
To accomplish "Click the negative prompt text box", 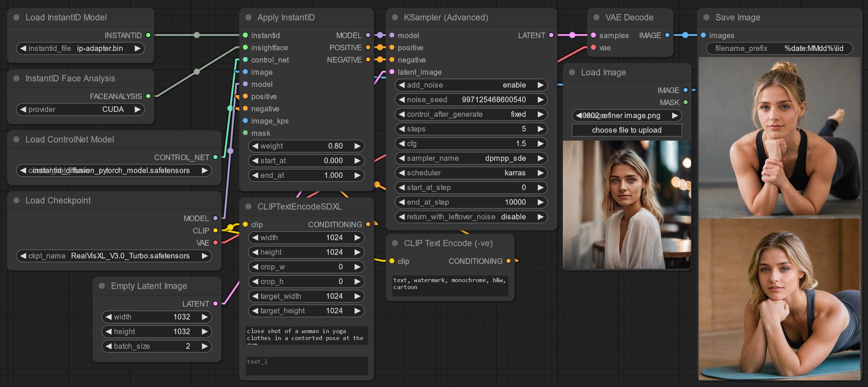I will [x=450, y=286].
